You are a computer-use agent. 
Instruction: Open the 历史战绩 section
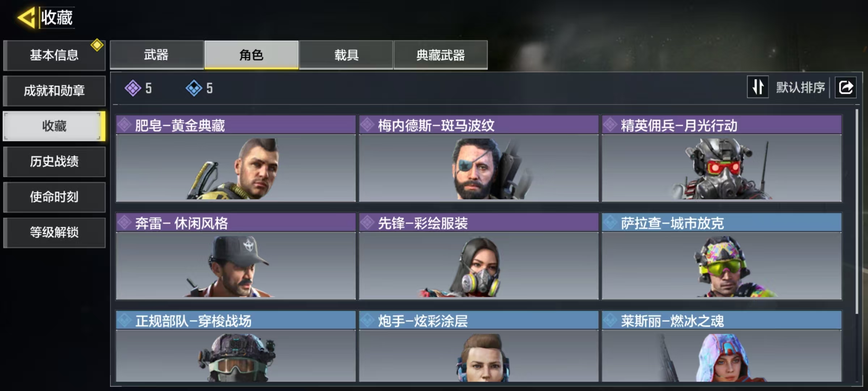click(x=54, y=161)
